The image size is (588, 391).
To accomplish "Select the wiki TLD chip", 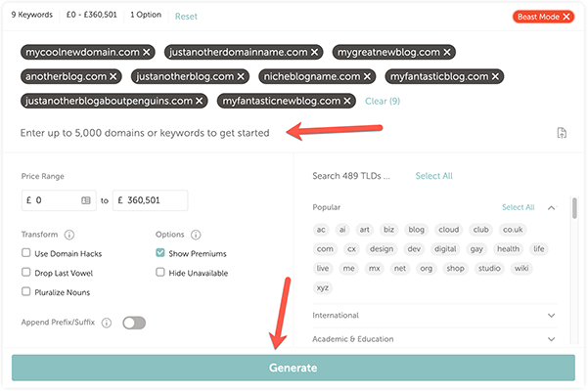I will coord(521,269).
